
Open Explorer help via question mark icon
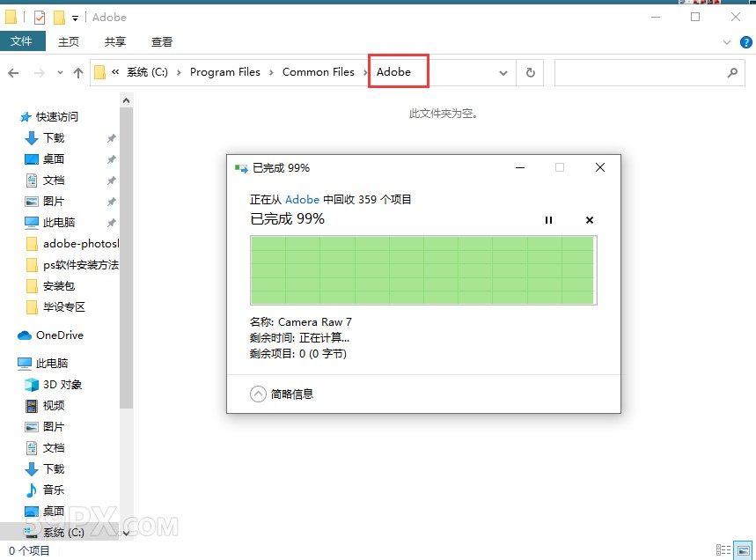747,41
